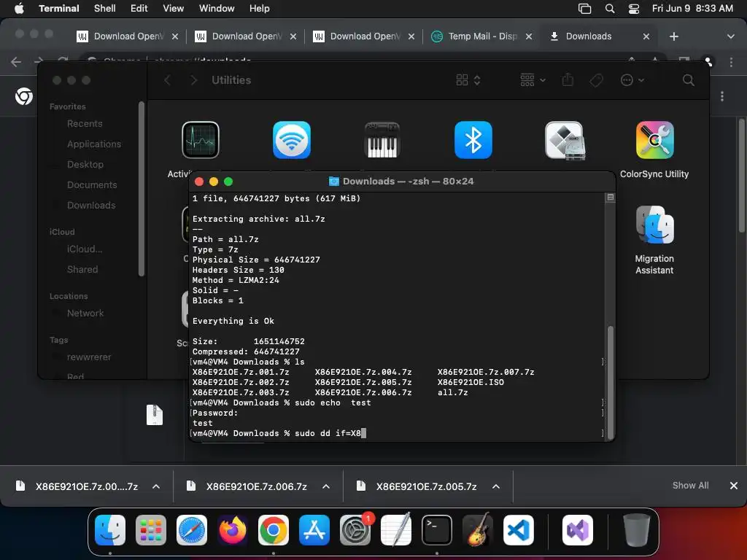Switch to Temp Mail Chrome tab
This screenshot has width=747, height=560.
(x=481, y=36)
